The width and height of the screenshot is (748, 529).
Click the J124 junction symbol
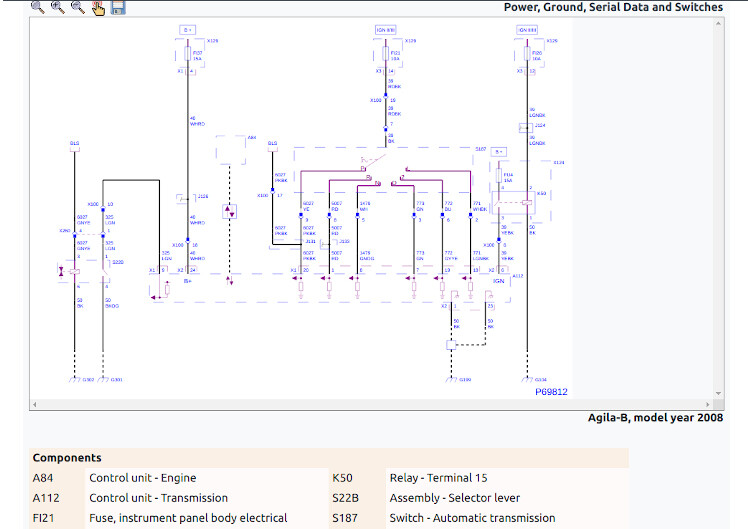click(x=526, y=127)
